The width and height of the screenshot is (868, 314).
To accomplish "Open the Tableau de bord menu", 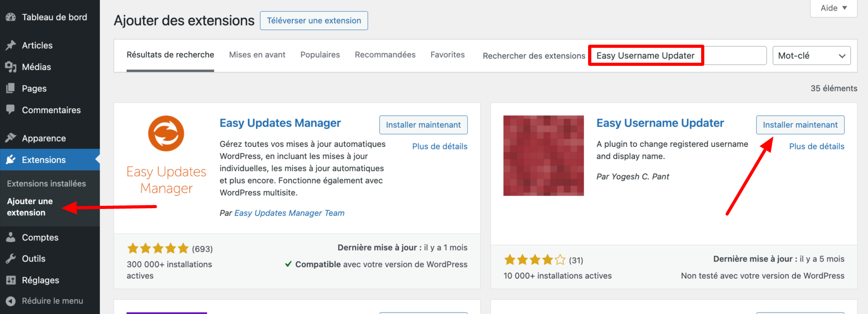I will [50, 17].
